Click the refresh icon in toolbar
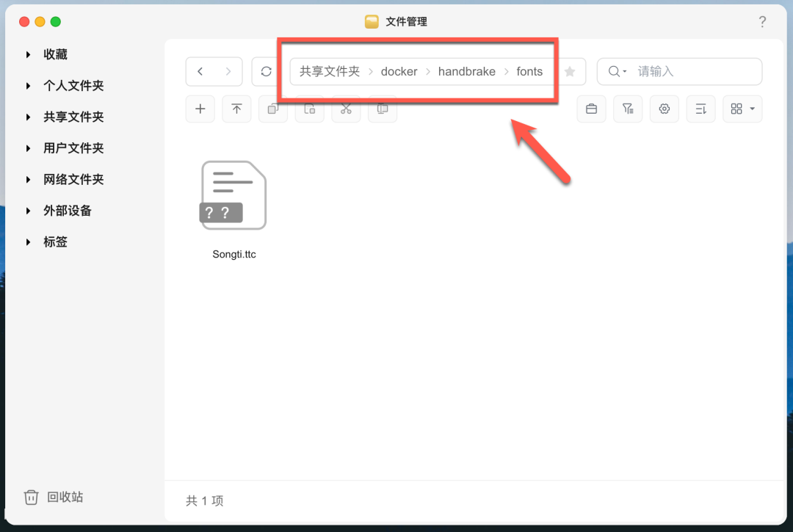The image size is (793, 532). click(266, 72)
